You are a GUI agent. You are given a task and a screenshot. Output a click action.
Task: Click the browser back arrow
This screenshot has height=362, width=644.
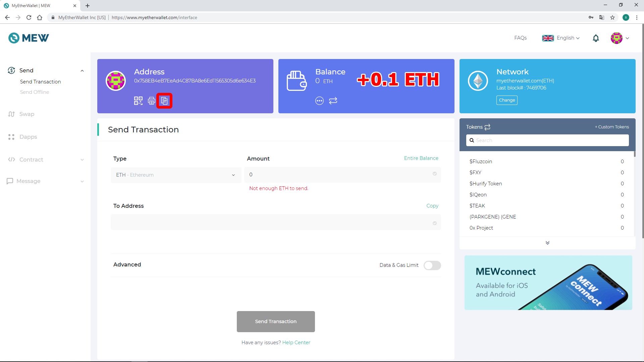tap(7, 17)
